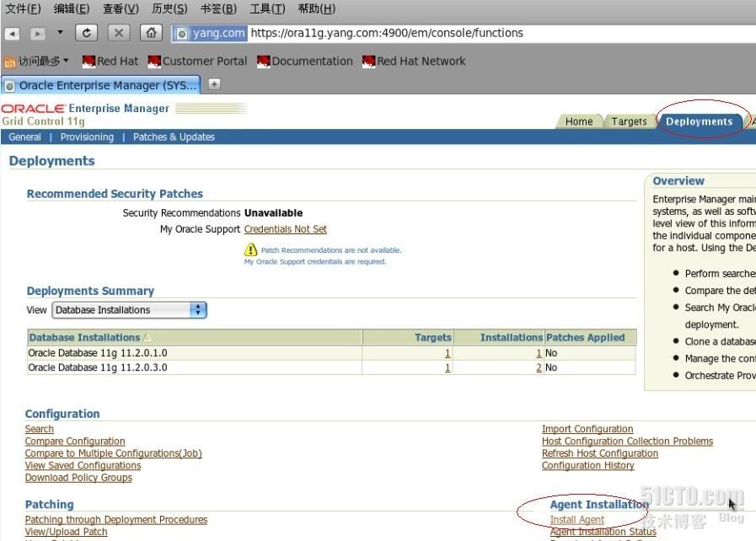Image resolution: width=756 pixels, height=541 pixels.
Task: Click the yellow warning icon
Action: click(x=250, y=249)
